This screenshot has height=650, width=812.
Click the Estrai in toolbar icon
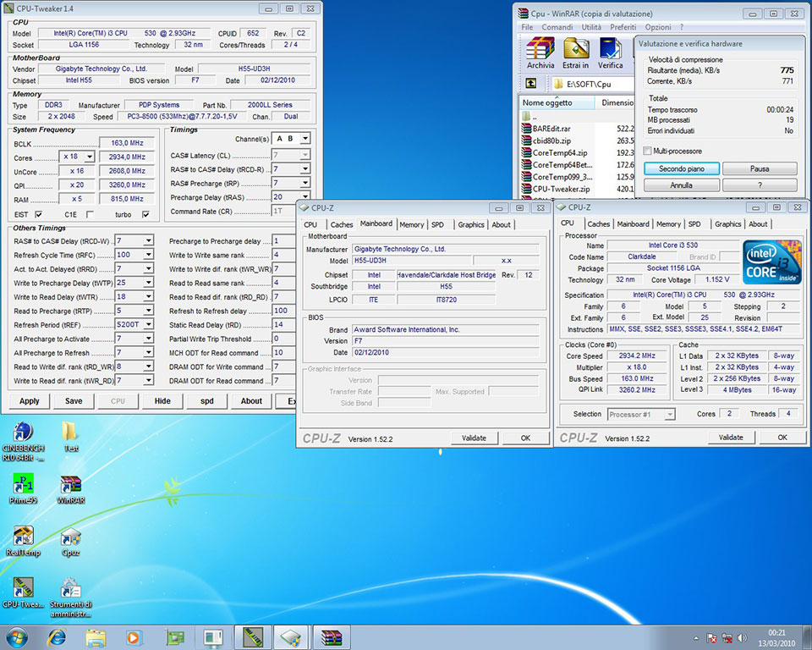click(575, 52)
